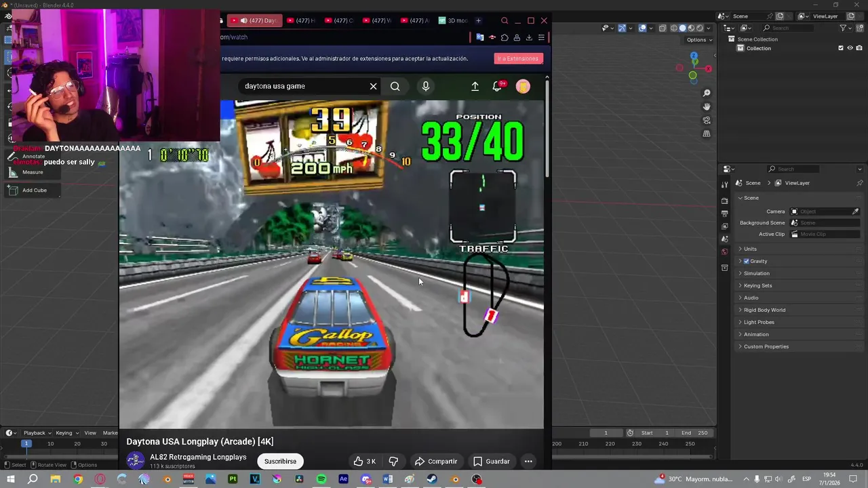This screenshot has width=868, height=488.
Task: Click the viewport zoom magnifier icon
Action: coord(707,93)
